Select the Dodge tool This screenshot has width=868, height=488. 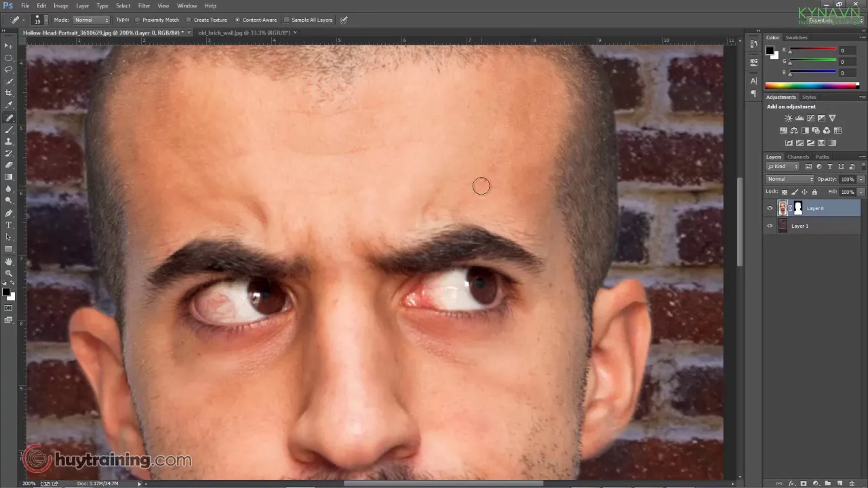(x=9, y=201)
